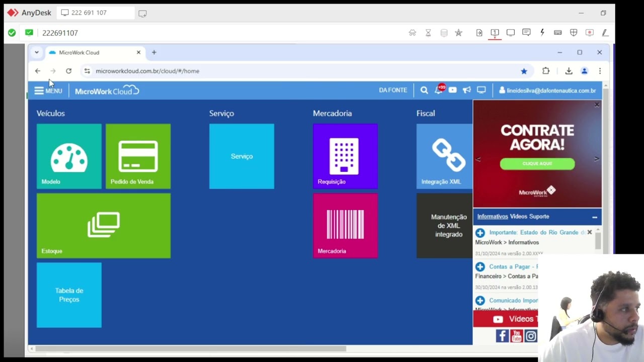Open the Instagram social icon
644x362 pixels.
(531, 336)
